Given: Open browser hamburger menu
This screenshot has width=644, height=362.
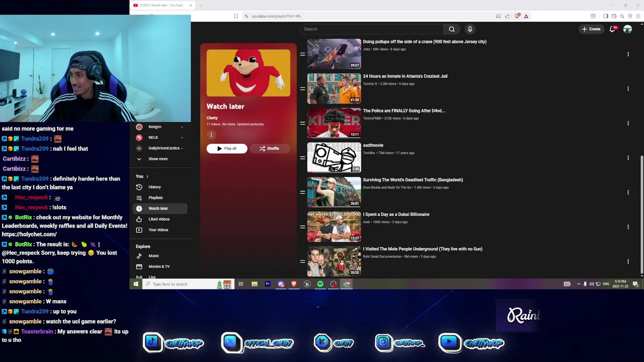Looking at the screenshot, I should click(x=638, y=16).
